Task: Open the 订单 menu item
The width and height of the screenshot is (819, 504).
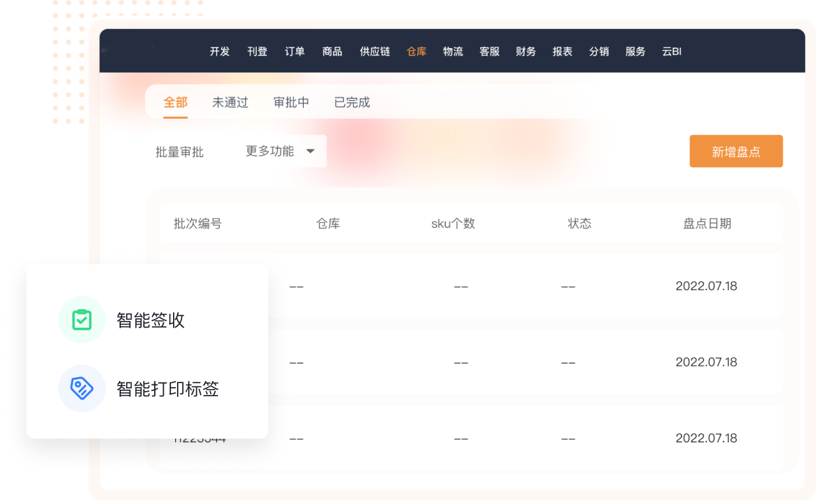Action: point(295,52)
